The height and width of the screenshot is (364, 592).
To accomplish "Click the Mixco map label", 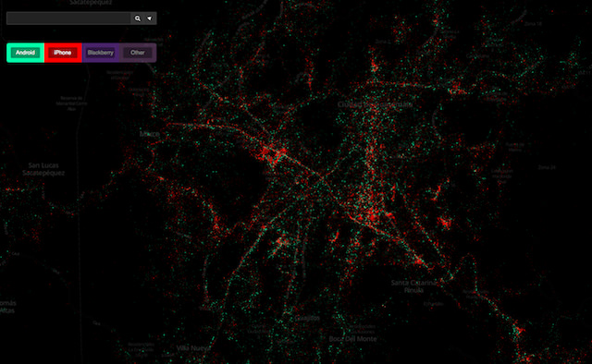I will tap(150, 134).
